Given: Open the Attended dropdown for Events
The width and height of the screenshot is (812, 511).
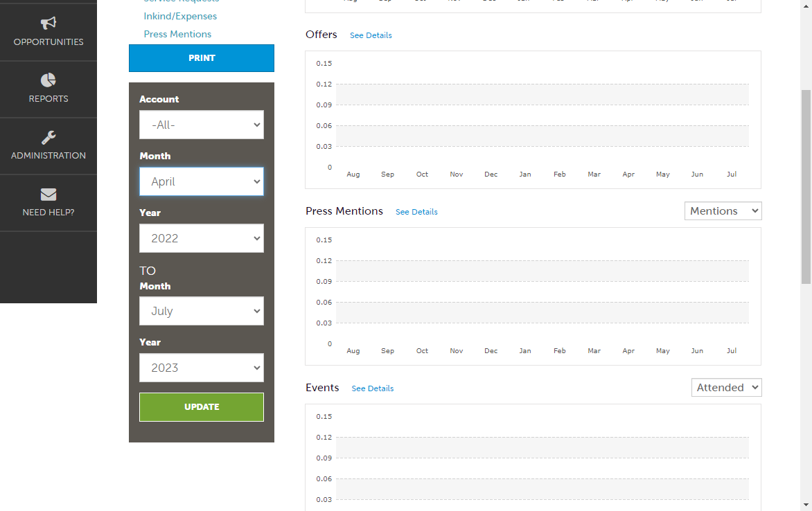Looking at the screenshot, I should point(727,387).
